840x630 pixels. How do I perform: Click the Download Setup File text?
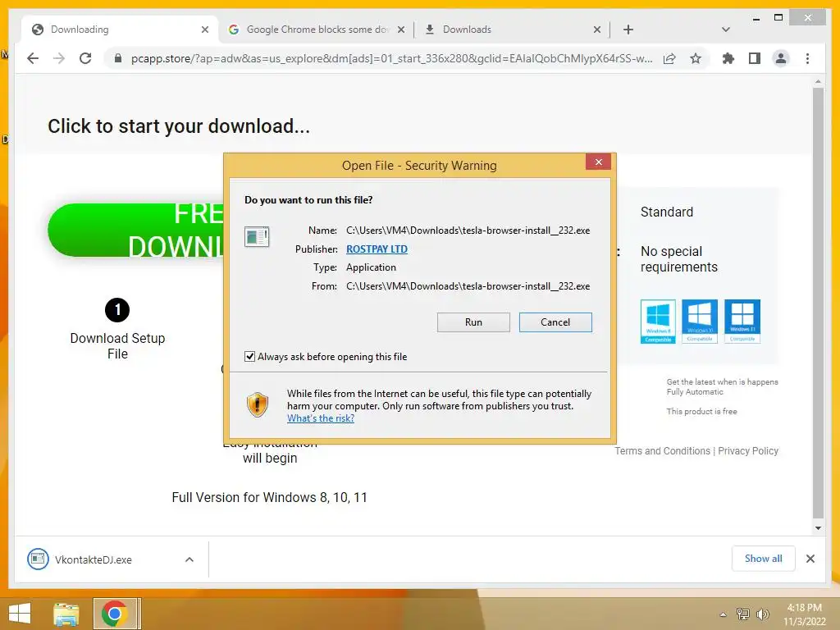click(x=117, y=346)
